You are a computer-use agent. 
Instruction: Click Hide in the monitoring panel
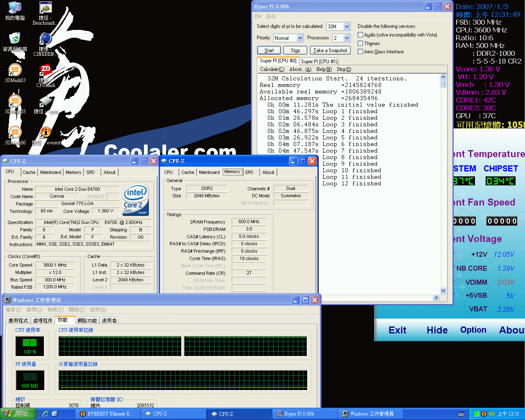coord(437,330)
